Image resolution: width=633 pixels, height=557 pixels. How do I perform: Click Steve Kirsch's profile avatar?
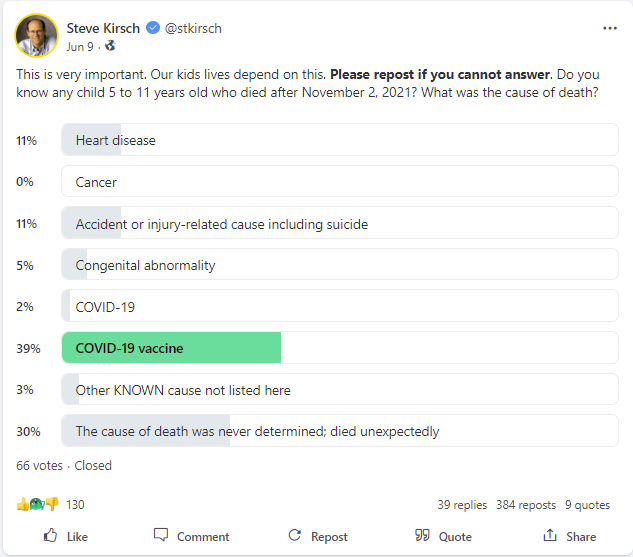coord(36,35)
